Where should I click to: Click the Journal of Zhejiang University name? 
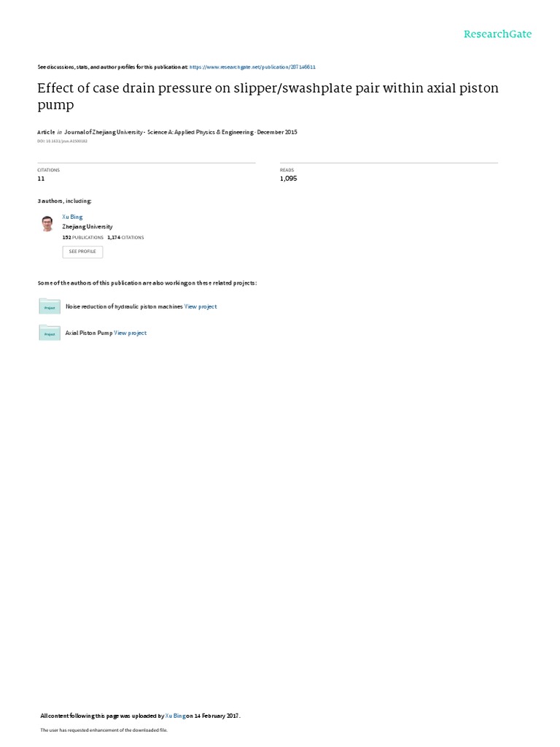(158, 132)
